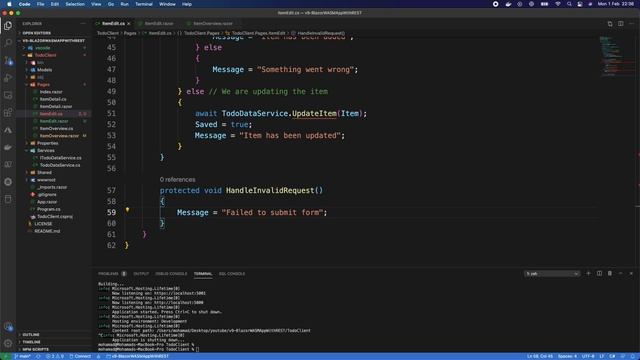Expand the Properties folder

click(x=47, y=143)
